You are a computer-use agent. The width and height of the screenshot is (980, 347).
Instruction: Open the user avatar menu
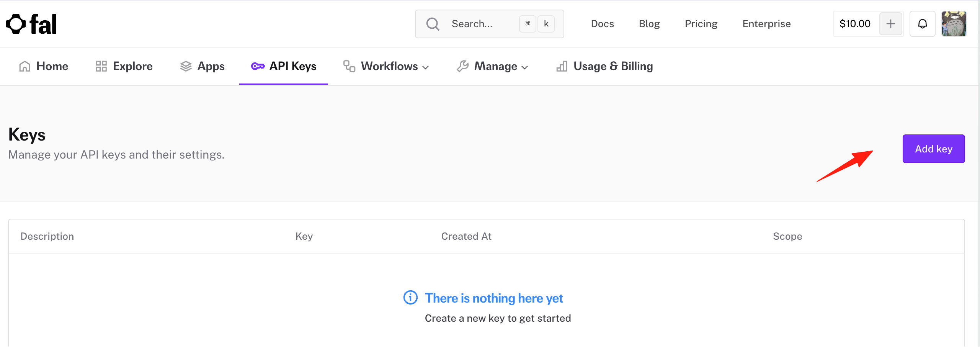coord(954,24)
